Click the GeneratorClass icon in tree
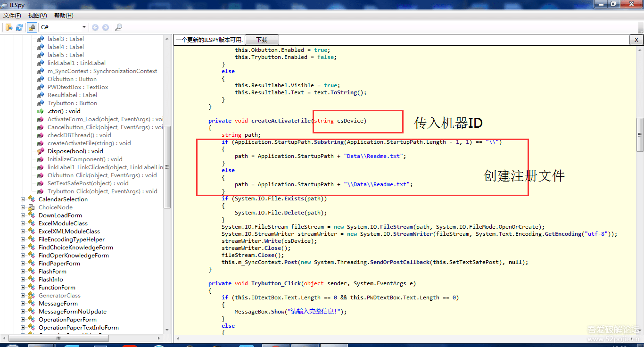Screen dimensions: 644x347 click(32, 296)
